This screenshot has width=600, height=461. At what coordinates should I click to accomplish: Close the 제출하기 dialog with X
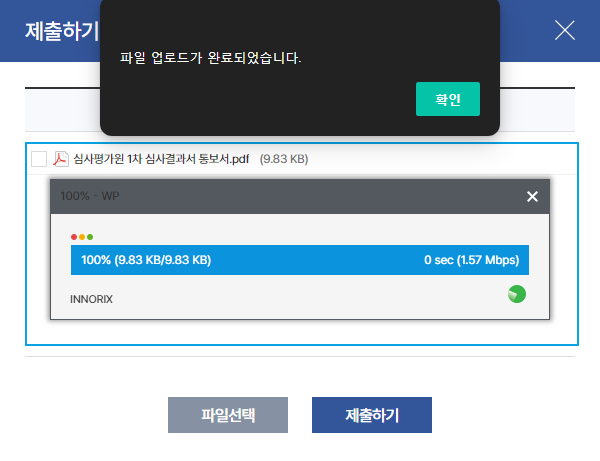coord(564,30)
